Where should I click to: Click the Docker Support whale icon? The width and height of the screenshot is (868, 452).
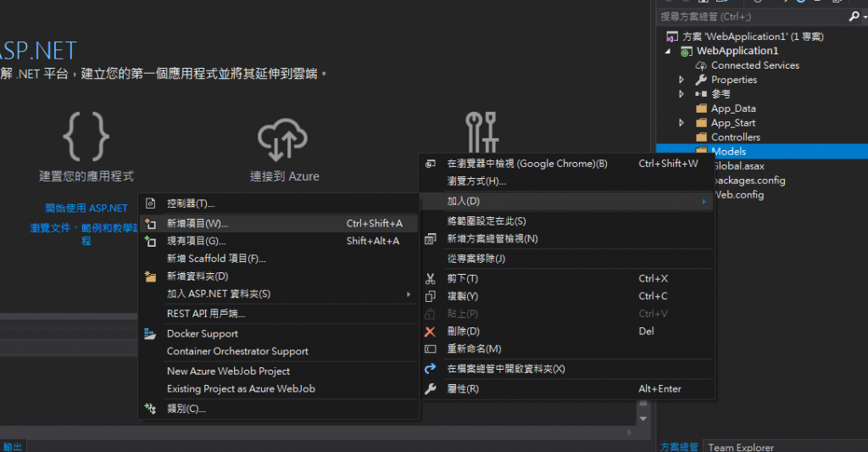click(x=150, y=333)
